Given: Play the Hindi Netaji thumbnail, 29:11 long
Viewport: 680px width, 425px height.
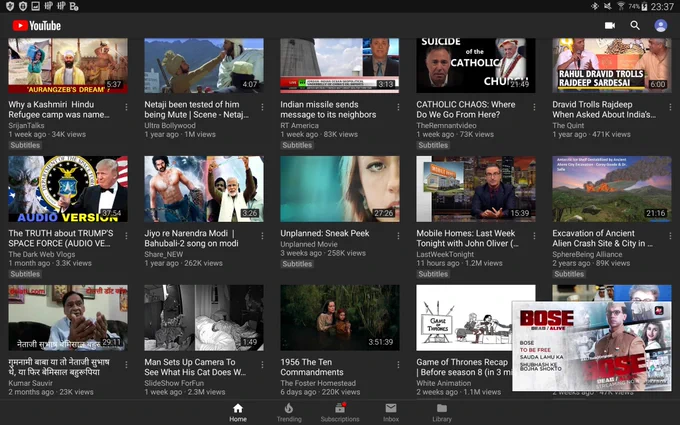Looking at the screenshot, I should tap(68, 318).
